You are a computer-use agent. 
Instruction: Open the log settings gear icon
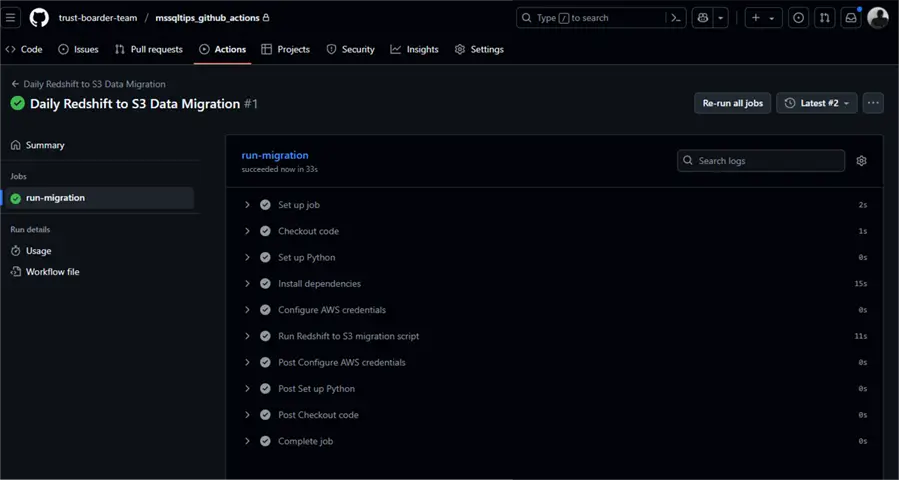tap(861, 161)
